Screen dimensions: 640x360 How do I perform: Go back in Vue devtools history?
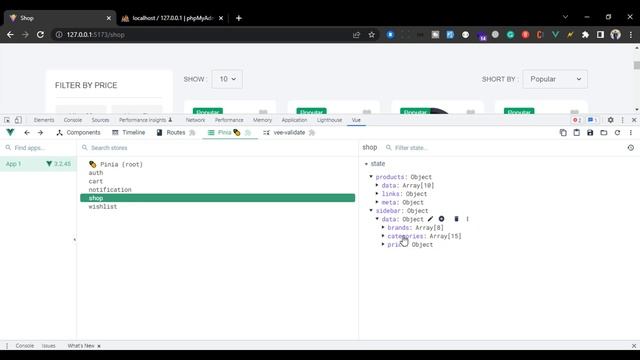pos(27,133)
